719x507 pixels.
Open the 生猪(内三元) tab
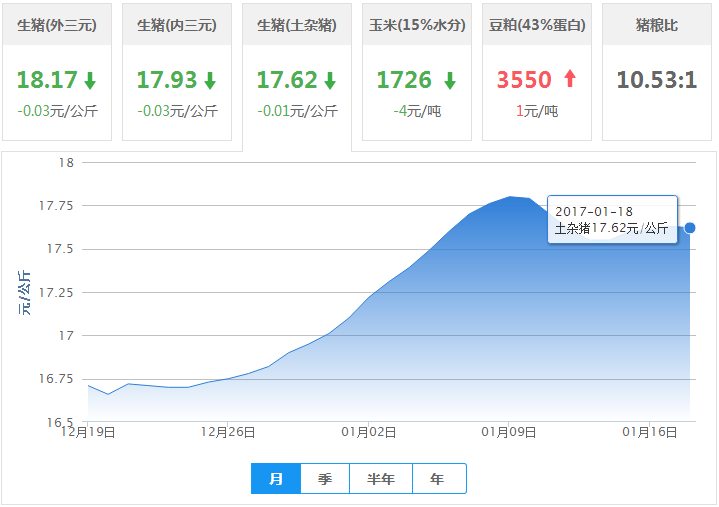coord(177,25)
